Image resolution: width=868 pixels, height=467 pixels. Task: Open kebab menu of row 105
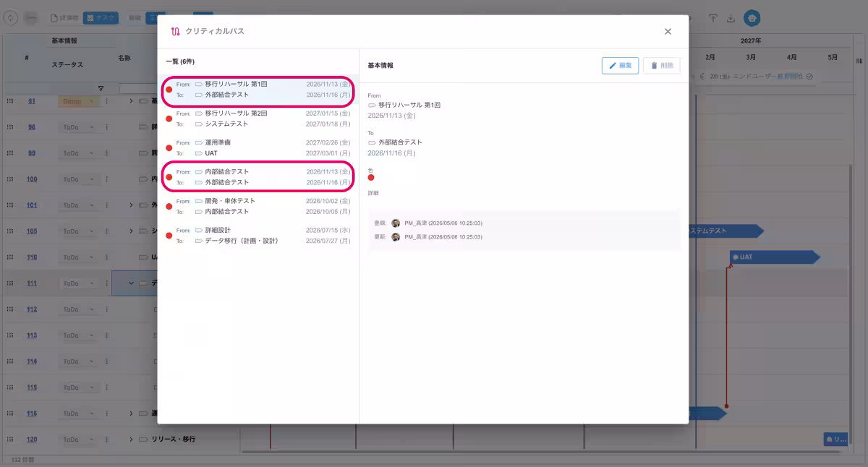tap(106, 231)
